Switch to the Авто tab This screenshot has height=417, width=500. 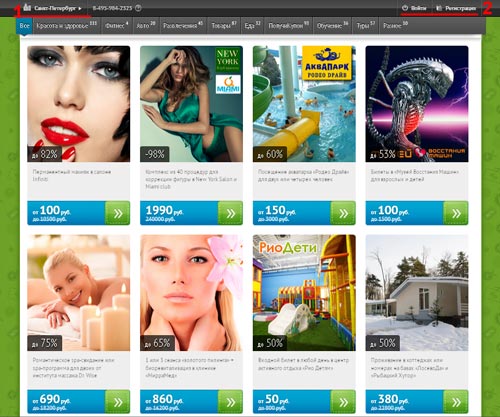(146, 26)
